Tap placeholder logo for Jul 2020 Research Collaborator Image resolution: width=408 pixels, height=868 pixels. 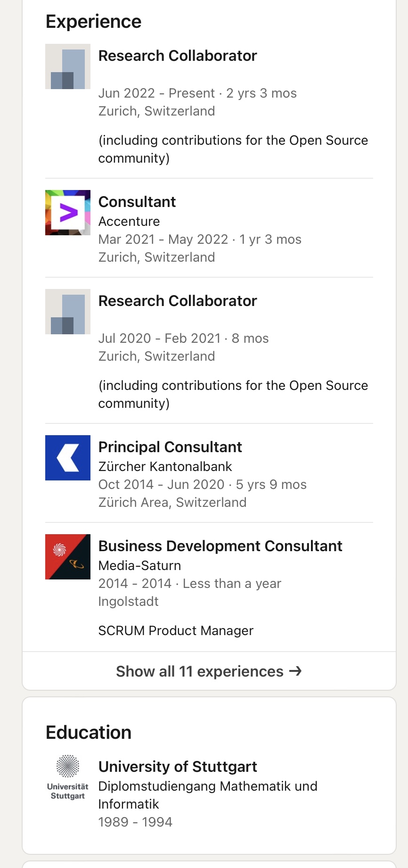pyautogui.click(x=68, y=312)
